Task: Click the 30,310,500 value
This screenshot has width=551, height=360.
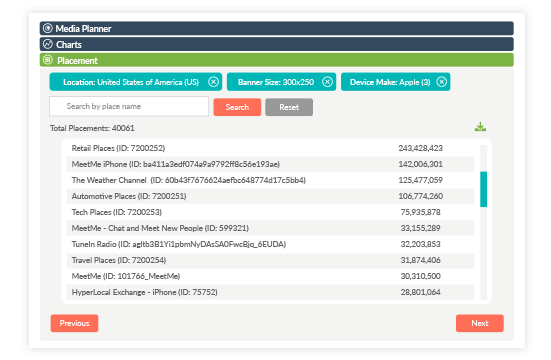Action: pos(420,276)
